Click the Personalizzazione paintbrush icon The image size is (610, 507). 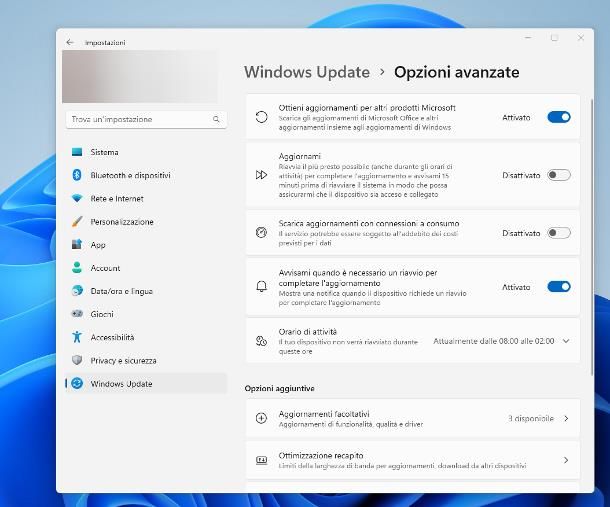click(x=77, y=221)
